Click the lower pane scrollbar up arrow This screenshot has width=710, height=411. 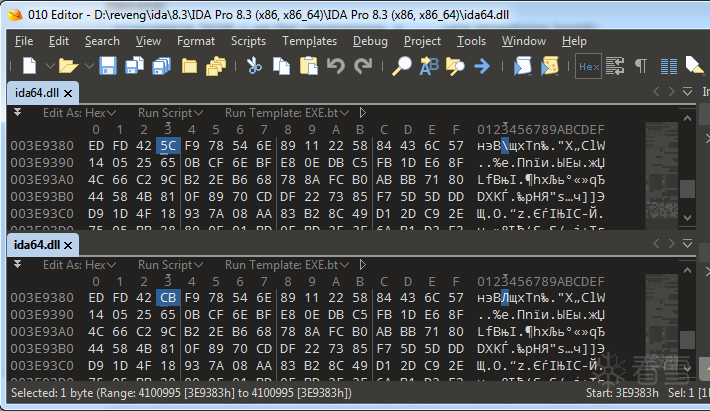[x=687, y=271]
